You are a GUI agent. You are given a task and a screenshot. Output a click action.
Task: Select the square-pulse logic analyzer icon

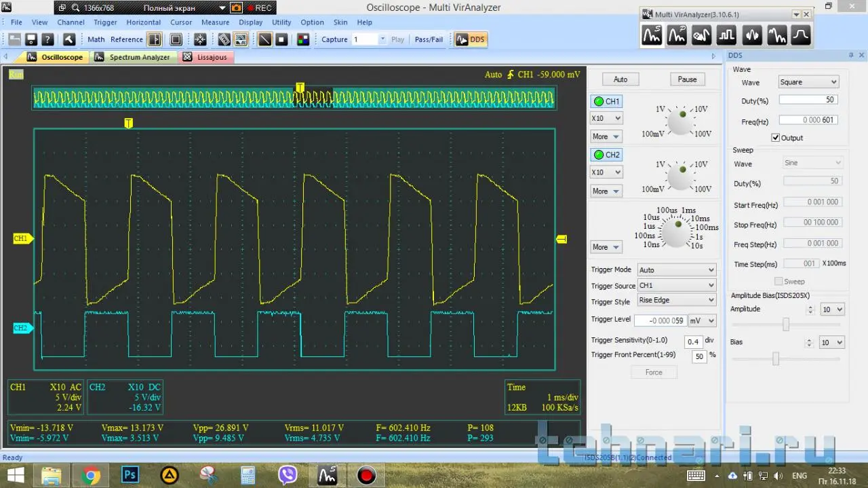pyautogui.click(x=726, y=35)
